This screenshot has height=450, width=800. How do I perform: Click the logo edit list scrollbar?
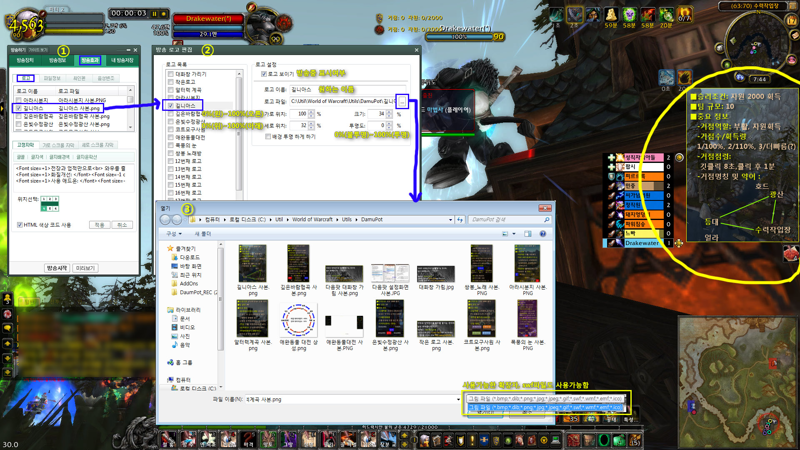coord(239,135)
